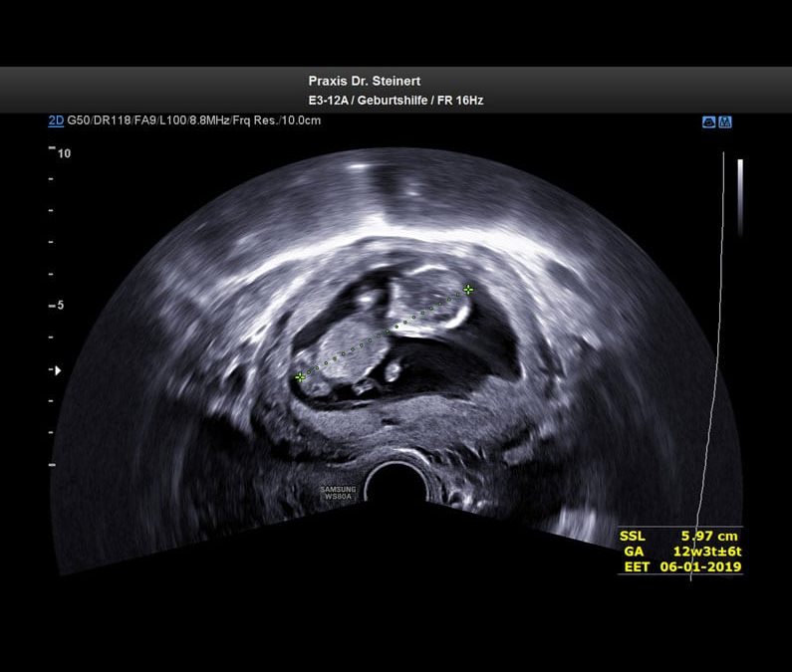Click the SSL 5.97 cm measurement result
Image resolution: width=792 pixels, height=672 pixels.
pyautogui.click(x=680, y=536)
